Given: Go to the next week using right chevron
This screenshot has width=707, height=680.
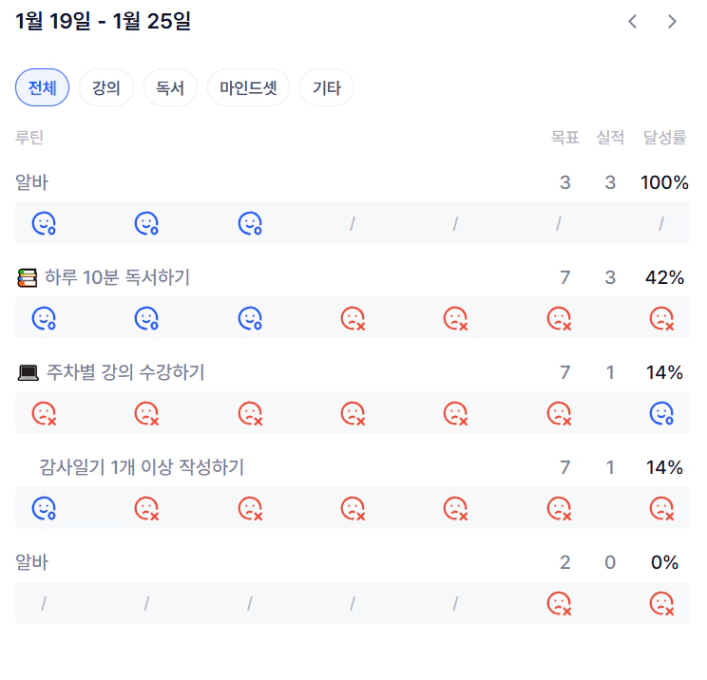Looking at the screenshot, I should click(x=672, y=22).
